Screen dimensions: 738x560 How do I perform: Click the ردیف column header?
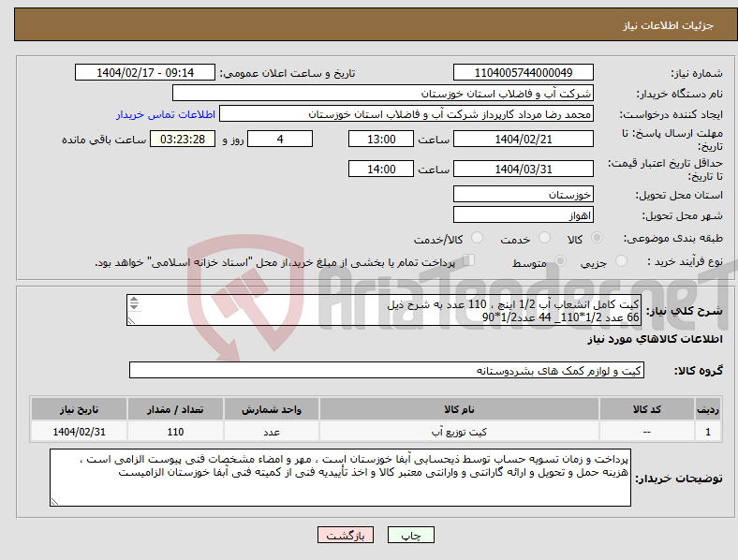click(x=708, y=409)
